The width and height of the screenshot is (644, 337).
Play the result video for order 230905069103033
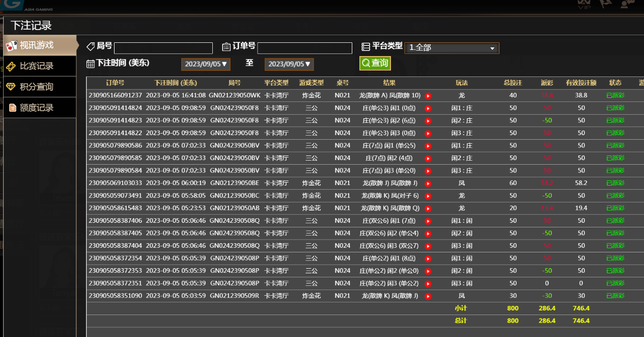click(x=428, y=184)
